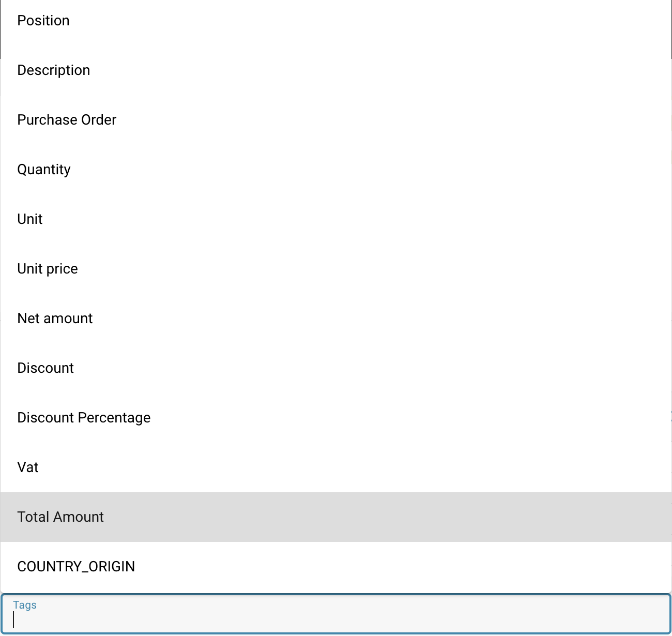Screen dimensions: 672x636
Task: Select Discount Percentage field
Action: point(84,418)
